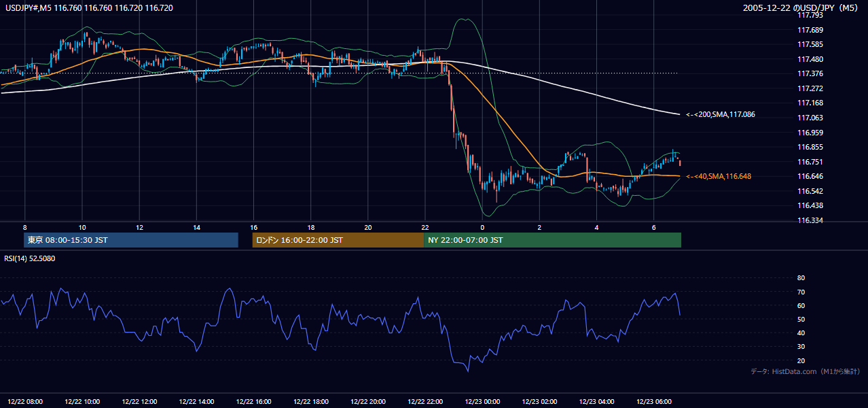Viewport: 868px width, 408px height.
Task: Select the 東京 08:00-15:30 JST session bar
Action: coord(131,240)
